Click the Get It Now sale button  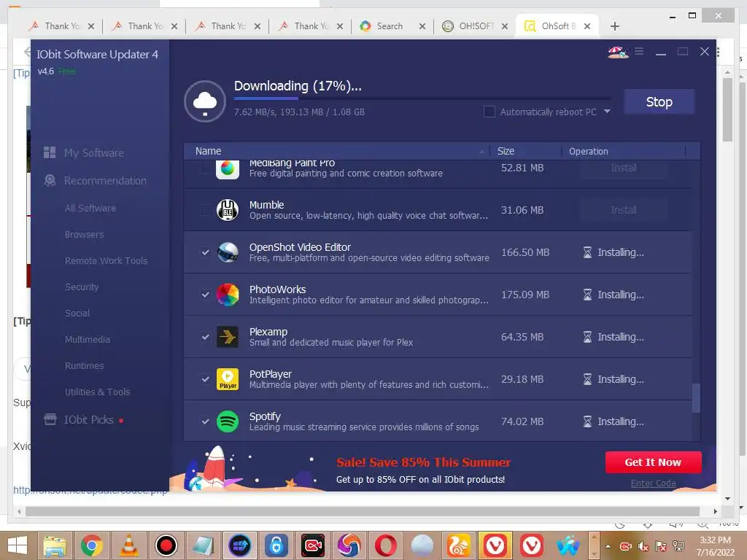(x=653, y=462)
